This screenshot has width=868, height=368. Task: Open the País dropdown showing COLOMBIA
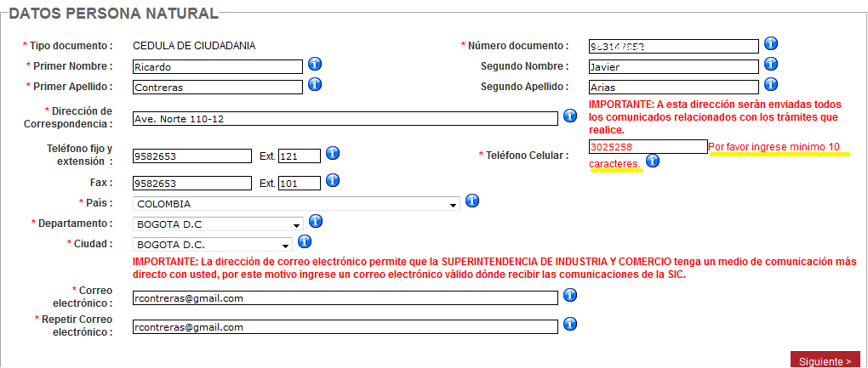[296, 205]
